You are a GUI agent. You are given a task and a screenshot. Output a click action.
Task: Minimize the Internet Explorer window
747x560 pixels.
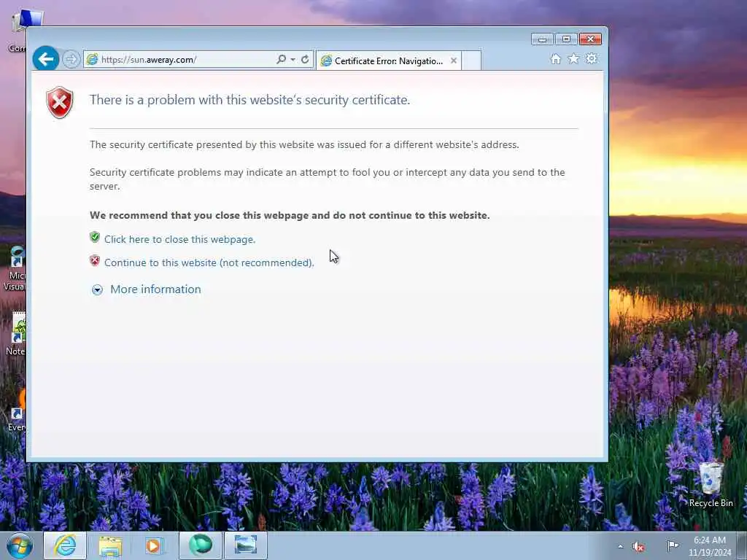[542, 39]
